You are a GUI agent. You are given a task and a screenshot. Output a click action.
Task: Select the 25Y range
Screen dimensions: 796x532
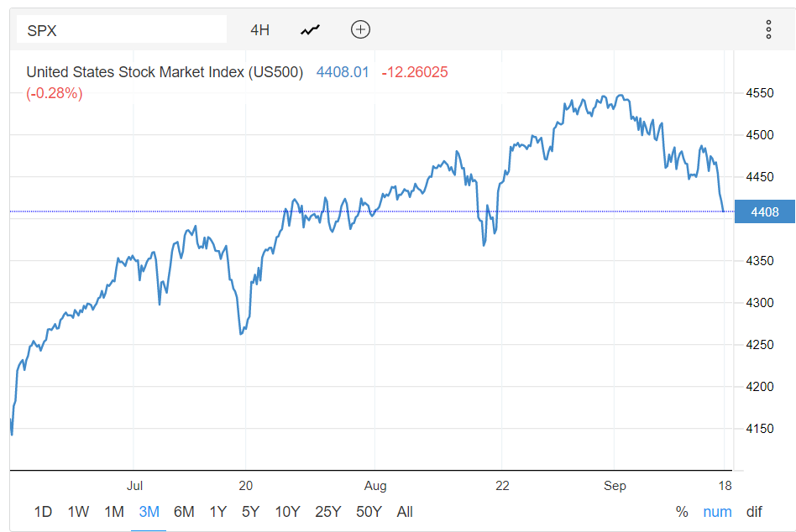tap(327, 512)
